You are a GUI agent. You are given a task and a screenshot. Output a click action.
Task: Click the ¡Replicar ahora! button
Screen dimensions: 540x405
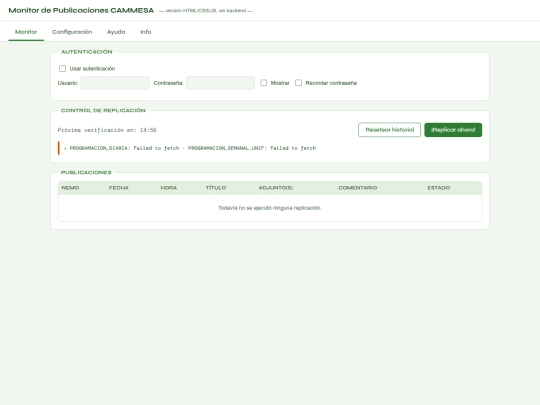453,130
